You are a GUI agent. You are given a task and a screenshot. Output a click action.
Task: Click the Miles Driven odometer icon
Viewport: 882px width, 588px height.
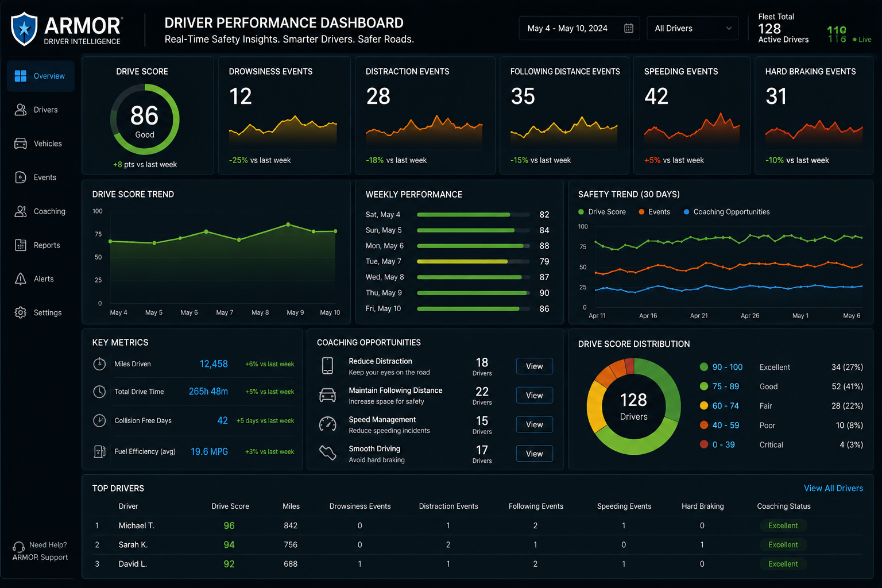tap(99, 364)
